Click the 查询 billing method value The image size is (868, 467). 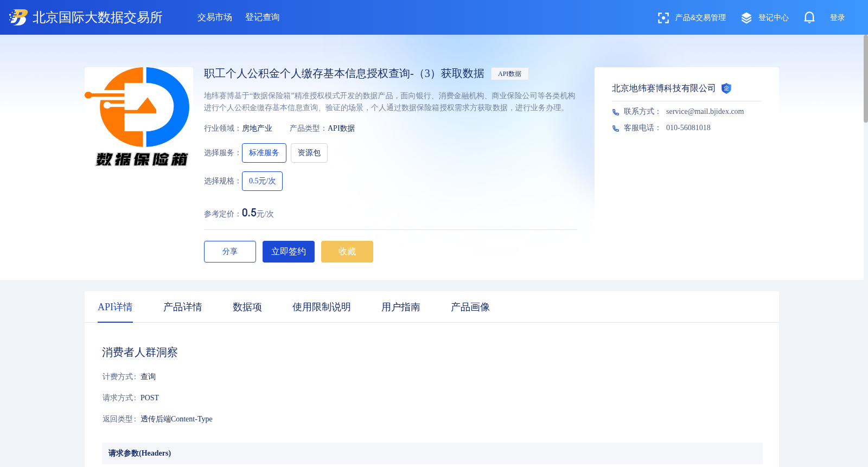tap(148, 377)
